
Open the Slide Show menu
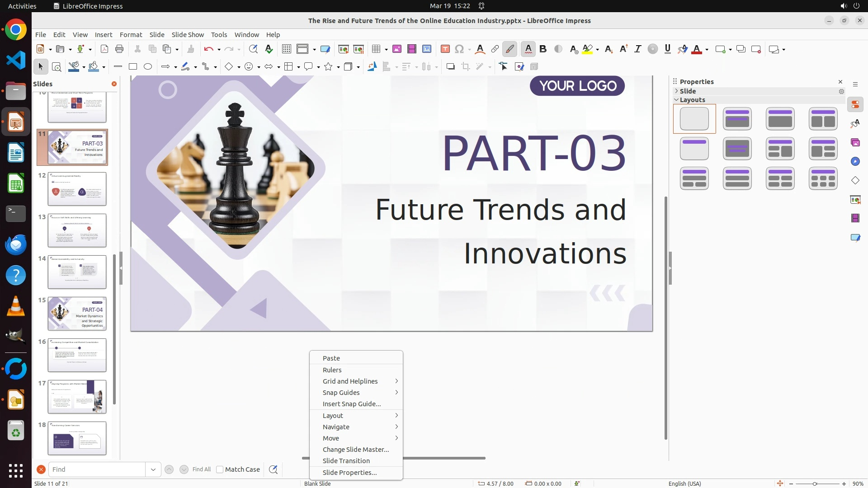(x=188, y=35)
